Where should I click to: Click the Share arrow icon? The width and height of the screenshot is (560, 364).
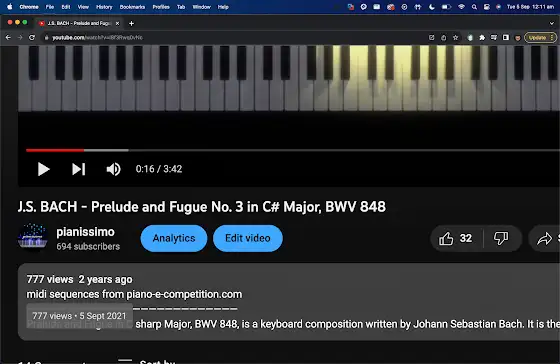544,238
